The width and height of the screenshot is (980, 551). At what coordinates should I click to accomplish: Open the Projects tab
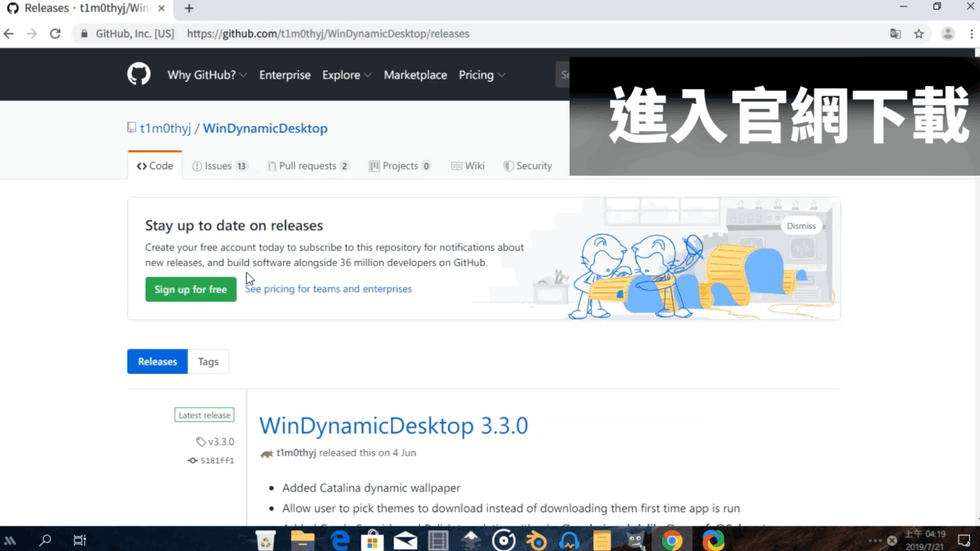point(400,166)
